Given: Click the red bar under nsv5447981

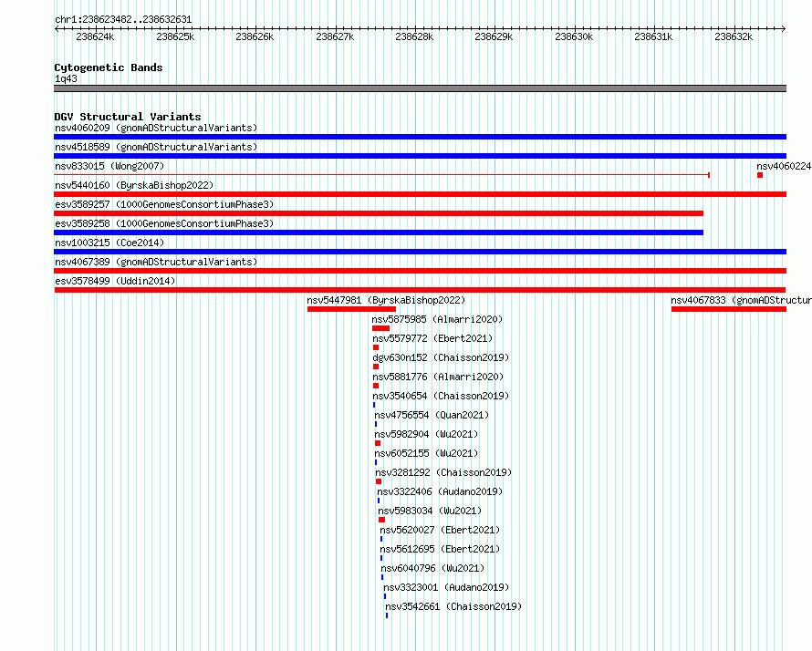Looking at the screenshot, I should pos(351,309).
